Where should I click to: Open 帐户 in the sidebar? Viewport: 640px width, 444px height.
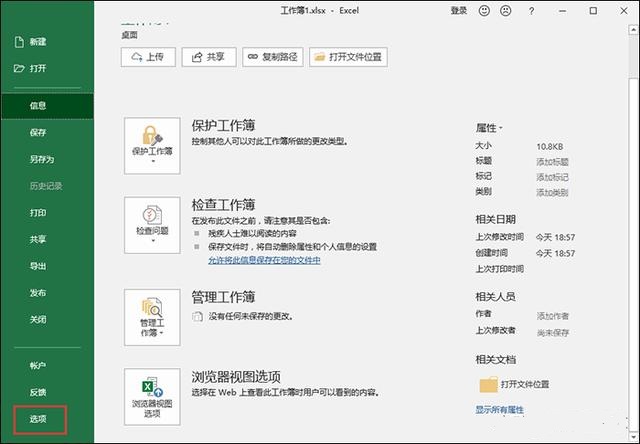coord(47,366)
